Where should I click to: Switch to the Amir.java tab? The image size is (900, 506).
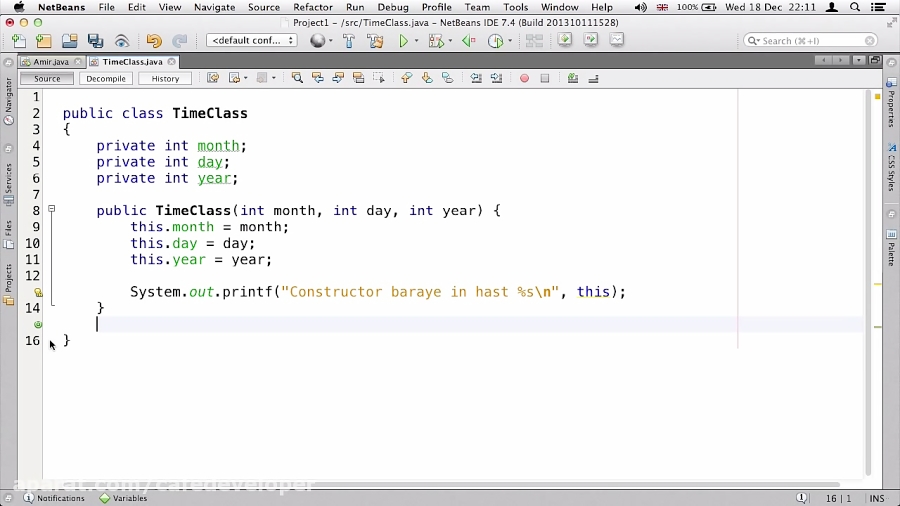click(50, 61)
